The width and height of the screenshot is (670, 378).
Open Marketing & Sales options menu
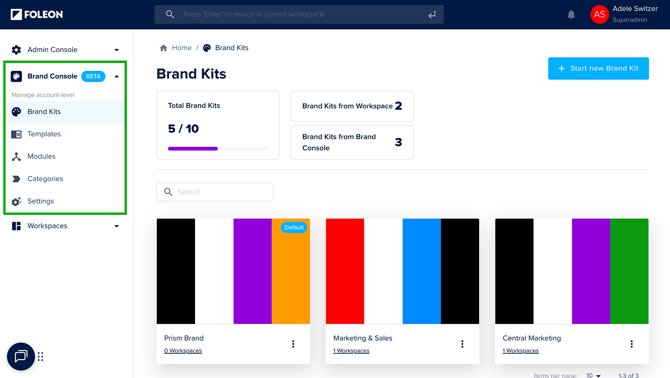click(x=462, y=344)
